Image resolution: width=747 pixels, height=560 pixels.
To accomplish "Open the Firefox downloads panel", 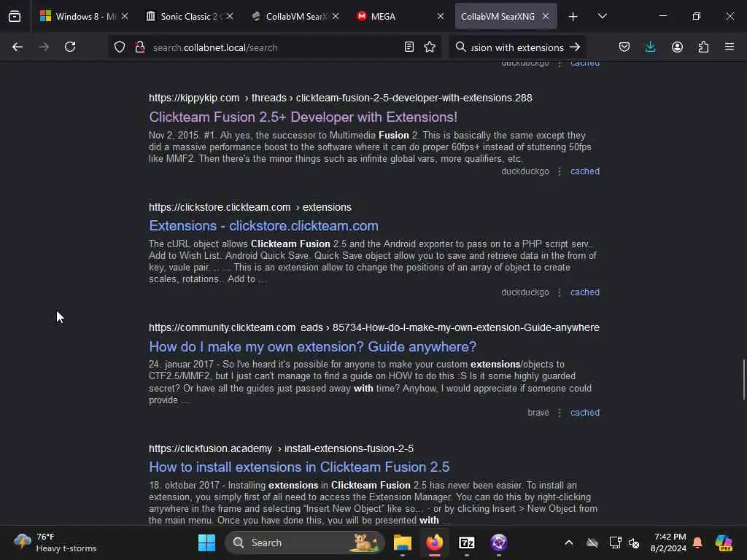I will pos(650,47).
